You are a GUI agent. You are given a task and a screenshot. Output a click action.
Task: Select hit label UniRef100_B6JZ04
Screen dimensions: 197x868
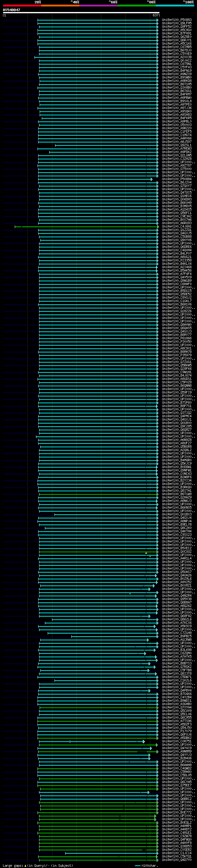pyautogui.click(x=177, y=182)
